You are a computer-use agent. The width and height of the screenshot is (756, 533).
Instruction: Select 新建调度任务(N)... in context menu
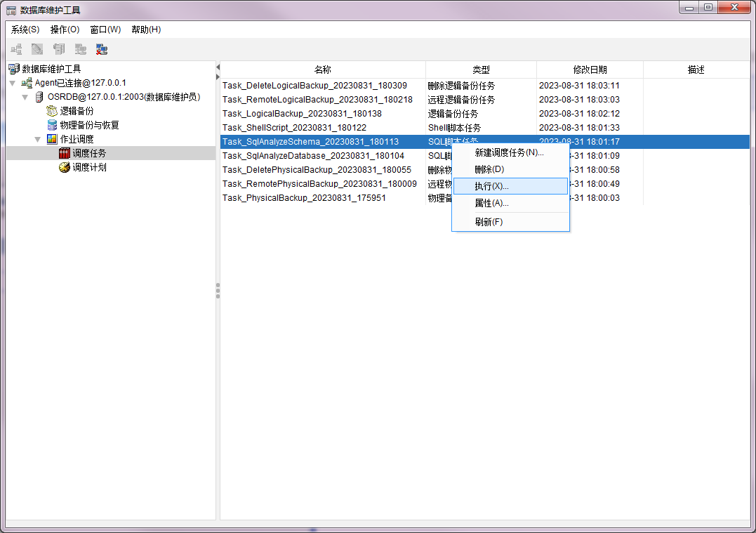click(x=509, y=152)
